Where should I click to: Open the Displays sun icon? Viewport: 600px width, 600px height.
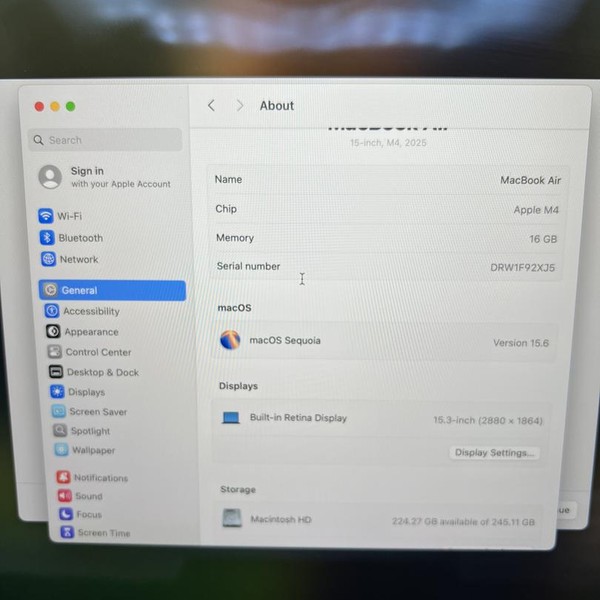click(57, 391)
